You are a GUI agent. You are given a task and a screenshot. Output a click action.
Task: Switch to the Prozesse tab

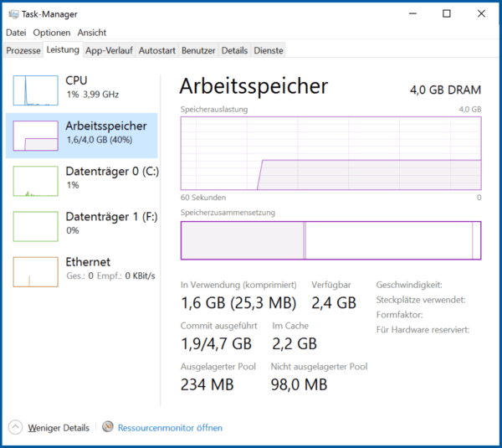point(23,50)
